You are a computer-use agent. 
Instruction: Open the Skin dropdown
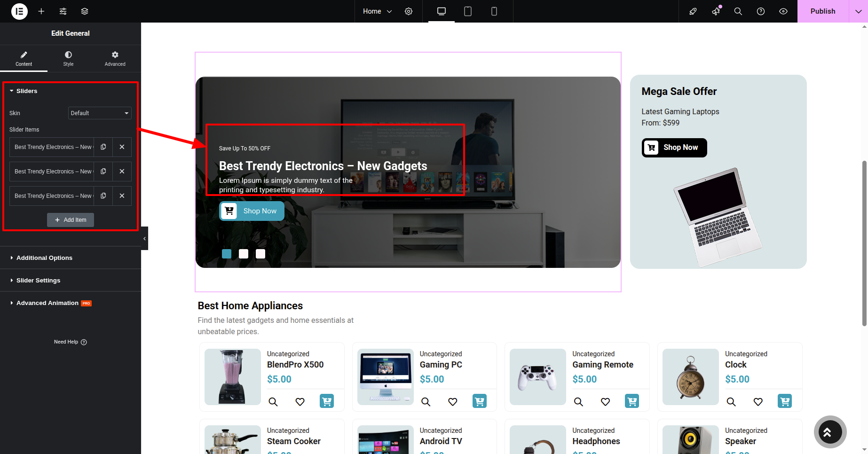click(x=100, y=113)
